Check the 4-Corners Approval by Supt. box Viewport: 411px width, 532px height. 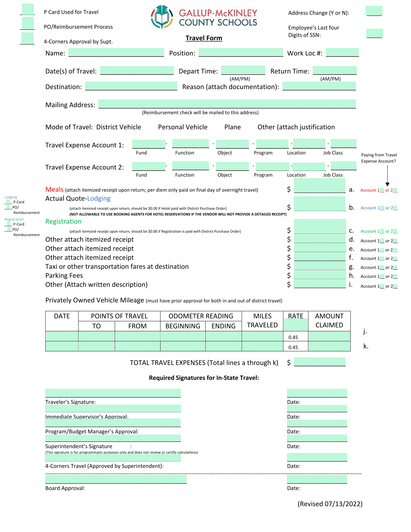tap(27, 38)
